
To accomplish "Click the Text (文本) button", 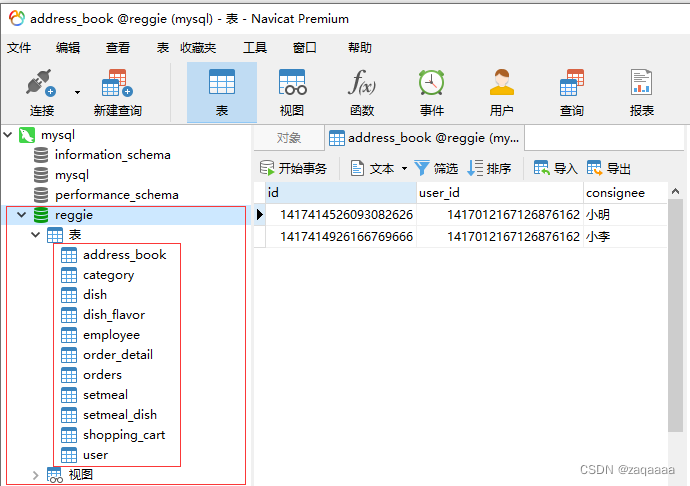I will (x=372, y=168).
